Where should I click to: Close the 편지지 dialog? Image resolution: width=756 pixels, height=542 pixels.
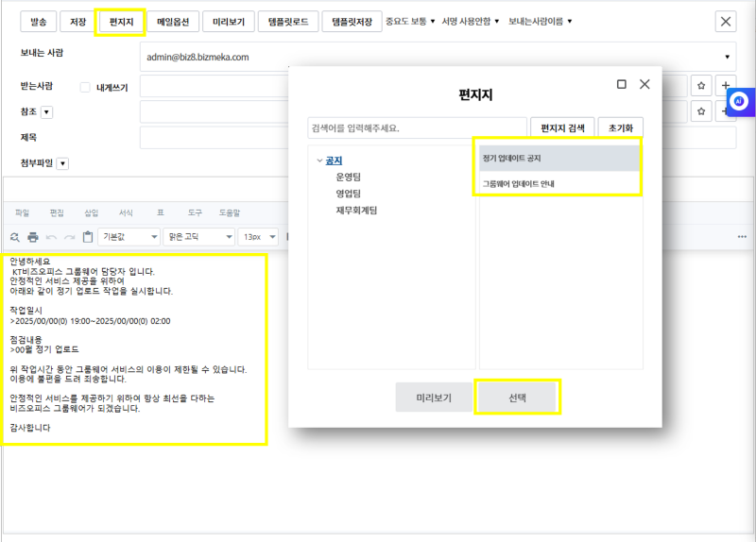644,84
